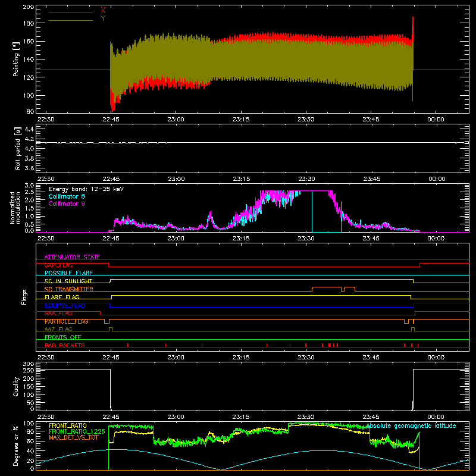This screenshot has height=476, width=476.
Task: Click the 2.5 tick on the modulation axis
Action: 29,192
